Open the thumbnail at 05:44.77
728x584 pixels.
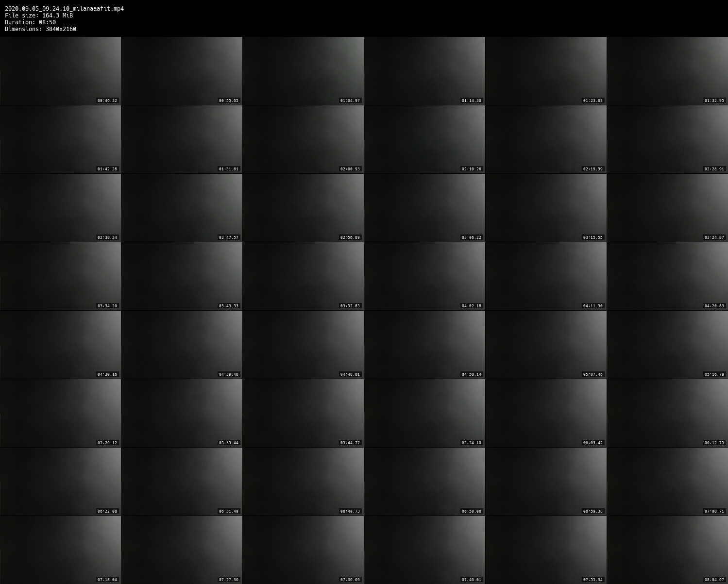pos(303,413)
